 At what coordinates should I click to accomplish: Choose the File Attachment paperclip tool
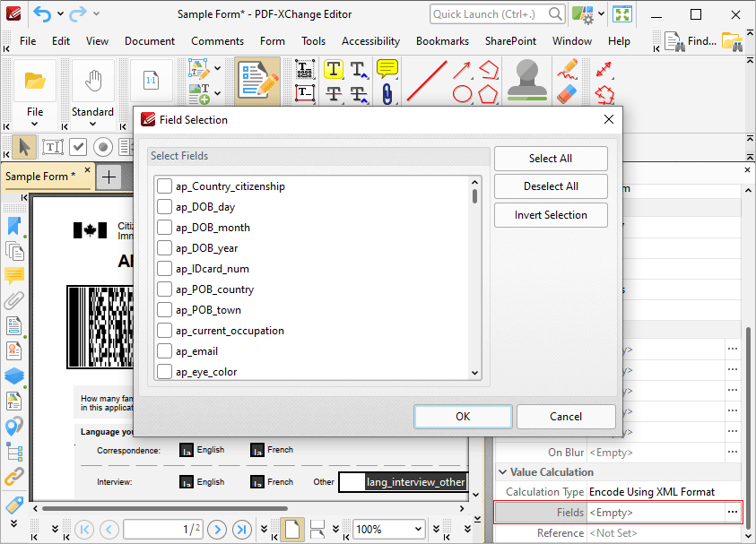pyautogui.click(x=387, y=93)
